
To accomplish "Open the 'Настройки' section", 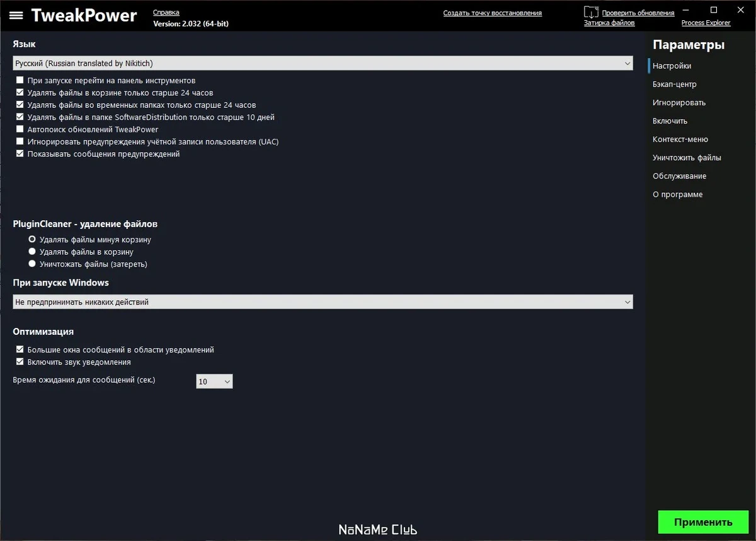I will click(x=672, y=66).
